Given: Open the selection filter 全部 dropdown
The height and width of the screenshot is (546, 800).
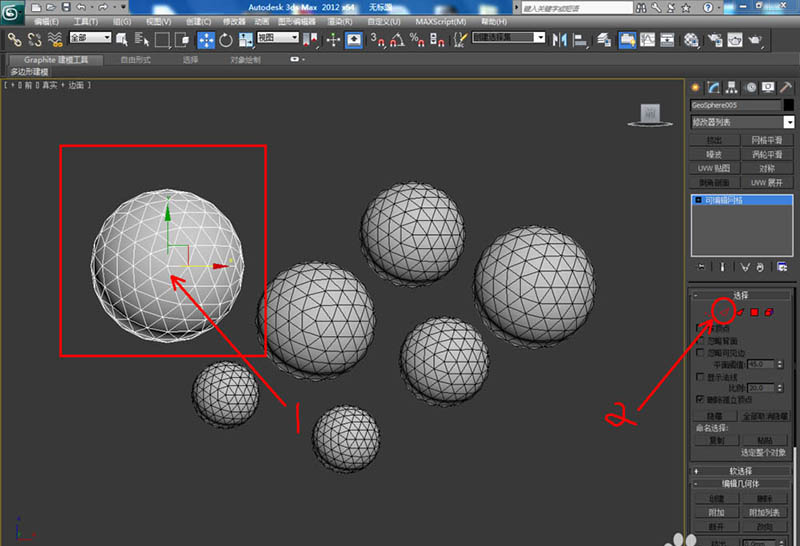Looking at the screenshot, I should tap(88, 40).
